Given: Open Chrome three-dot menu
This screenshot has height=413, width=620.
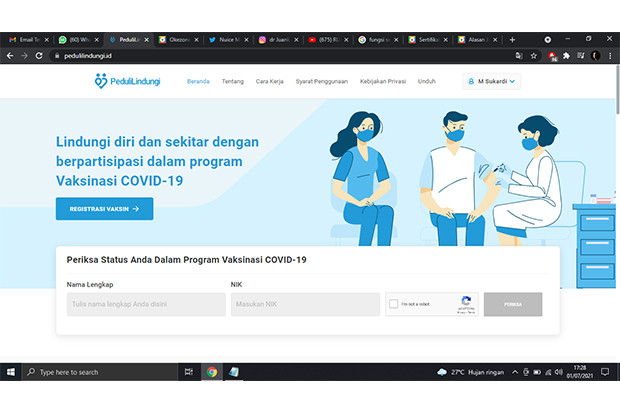Looking at the screenshot, I should click(610, 56).
